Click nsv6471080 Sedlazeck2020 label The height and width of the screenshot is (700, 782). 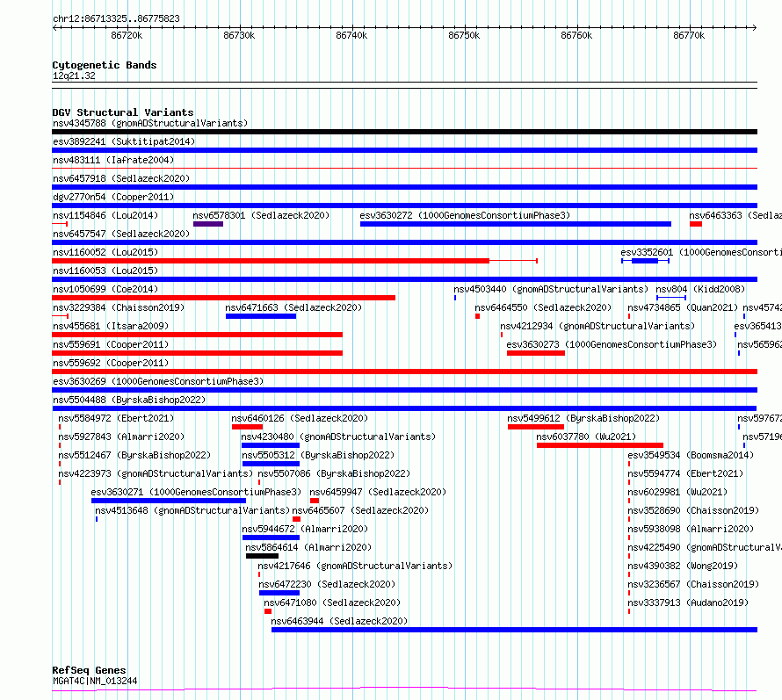click(x=332, y=603)
